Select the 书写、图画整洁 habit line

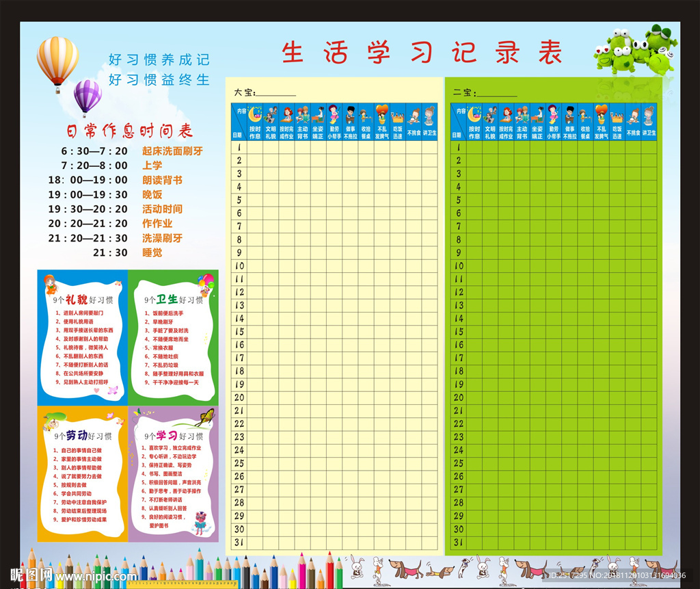(161, 473)
